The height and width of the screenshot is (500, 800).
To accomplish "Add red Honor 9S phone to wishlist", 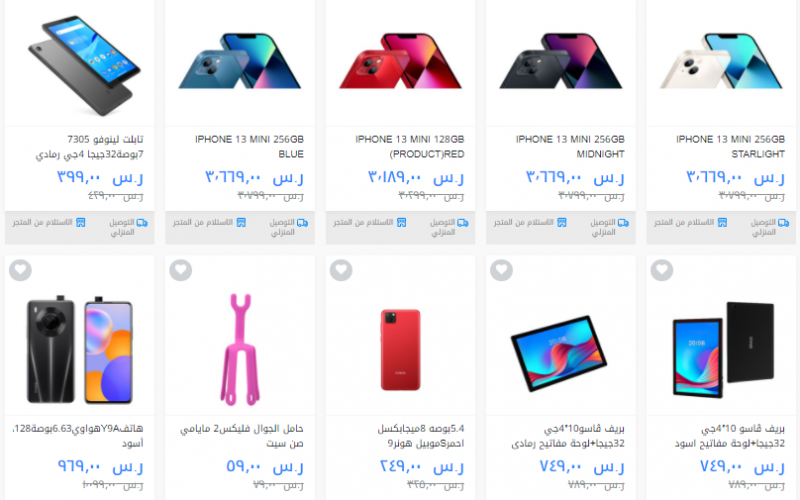I will (341, 270).
